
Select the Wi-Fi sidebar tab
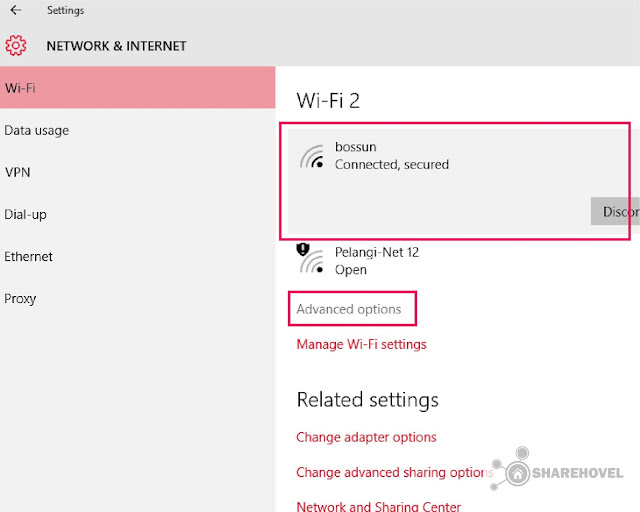tap(138, 87)
